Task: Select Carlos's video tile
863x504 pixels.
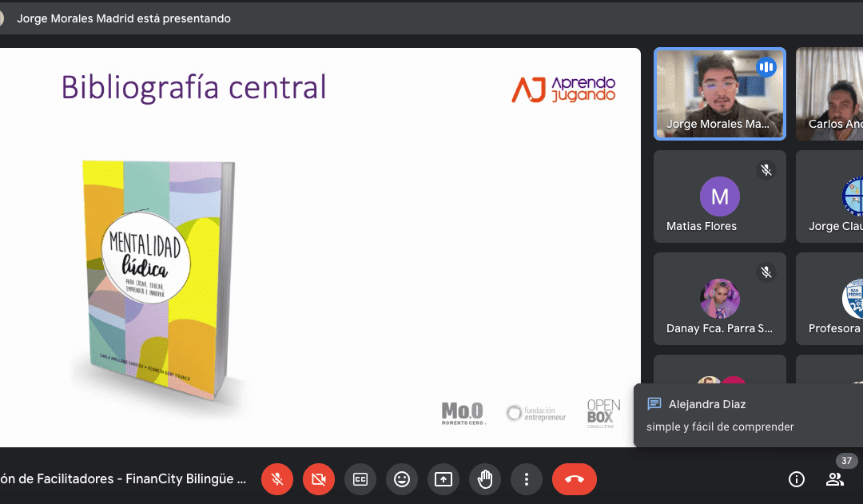Action: pyautogui.click(x=829, y=94)
